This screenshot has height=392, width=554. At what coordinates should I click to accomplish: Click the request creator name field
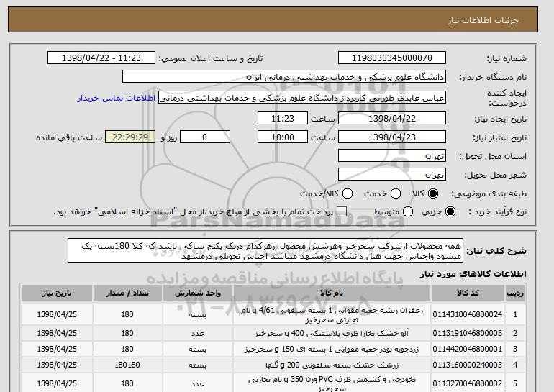coord(302,98)
